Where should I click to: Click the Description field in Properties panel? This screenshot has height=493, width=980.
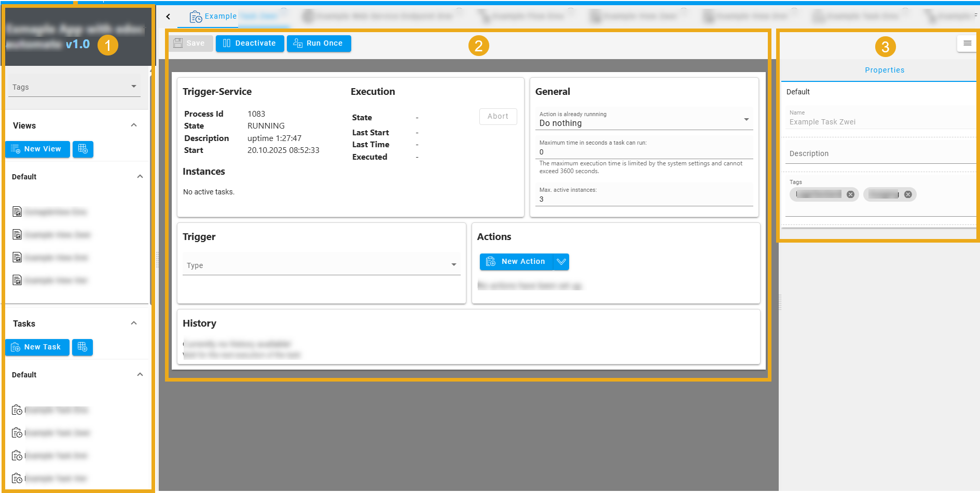click(x=879, y=153)
